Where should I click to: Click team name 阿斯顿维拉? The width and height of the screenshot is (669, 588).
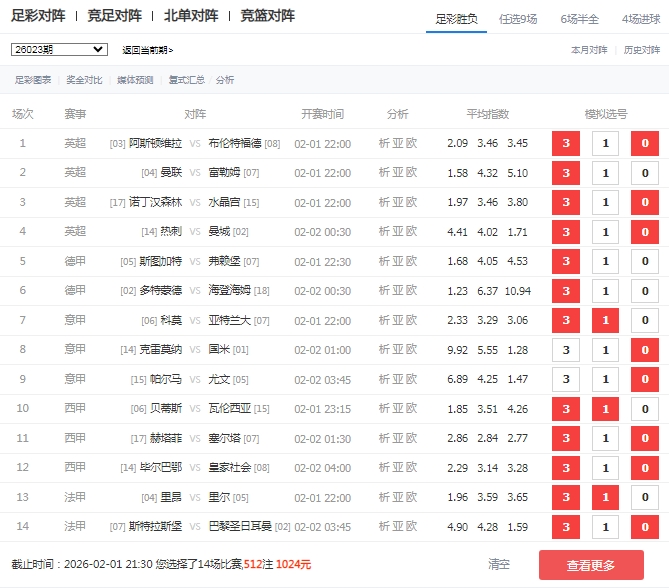click(x=156, y=144)
